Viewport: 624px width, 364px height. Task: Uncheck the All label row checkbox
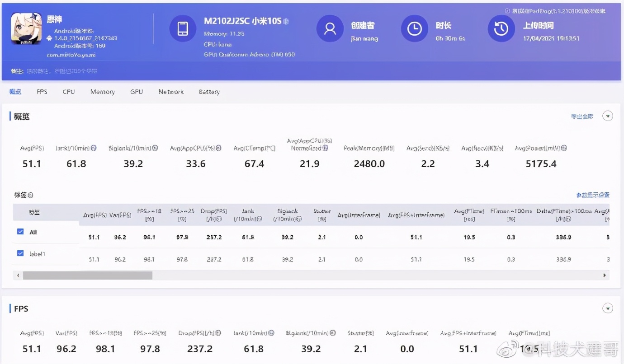pyautogui.click(x=20, y=231)
